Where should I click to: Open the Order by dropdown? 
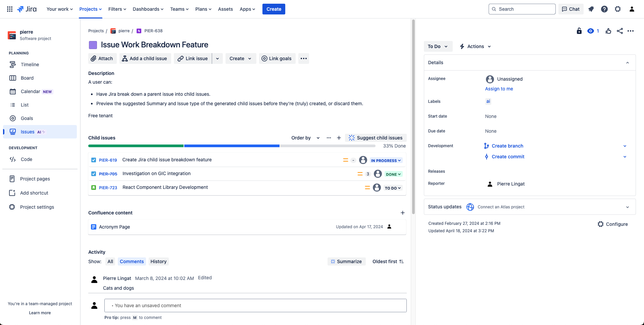point(305,138)
